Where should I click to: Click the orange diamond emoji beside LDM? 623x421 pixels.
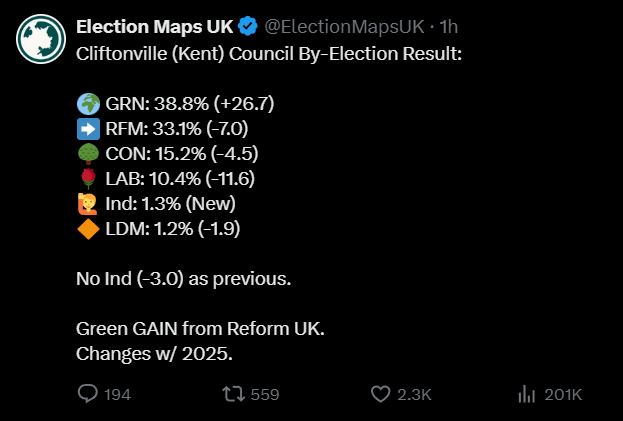click(x=86, y=229)
